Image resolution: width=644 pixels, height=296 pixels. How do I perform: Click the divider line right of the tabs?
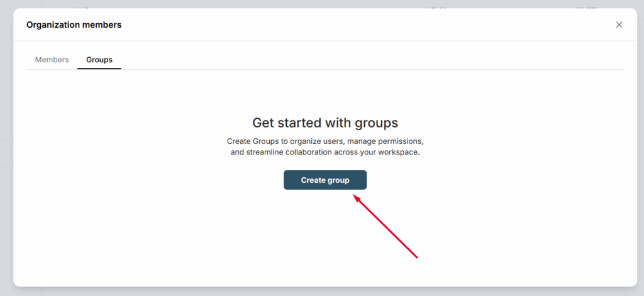pos(372,69)
